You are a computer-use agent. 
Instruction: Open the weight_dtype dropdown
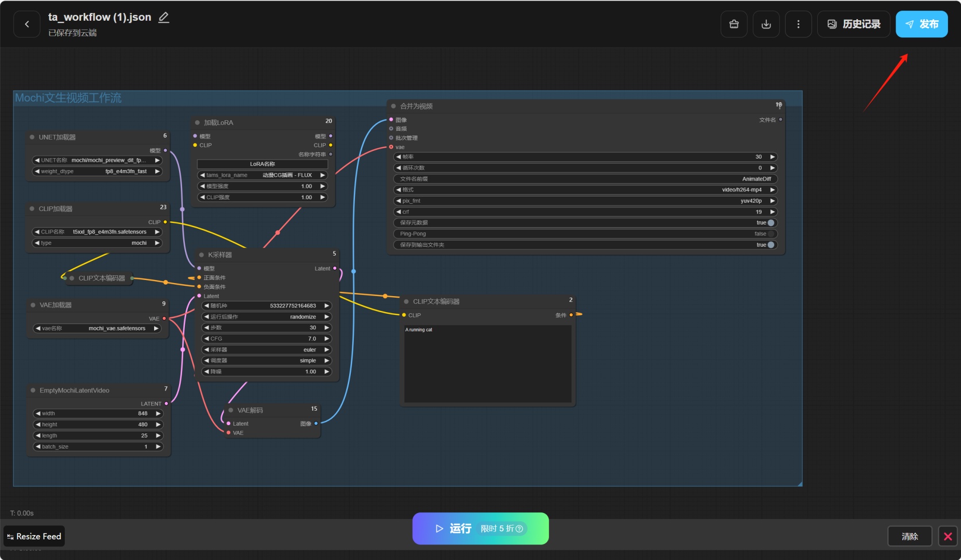tap(97, 171)
